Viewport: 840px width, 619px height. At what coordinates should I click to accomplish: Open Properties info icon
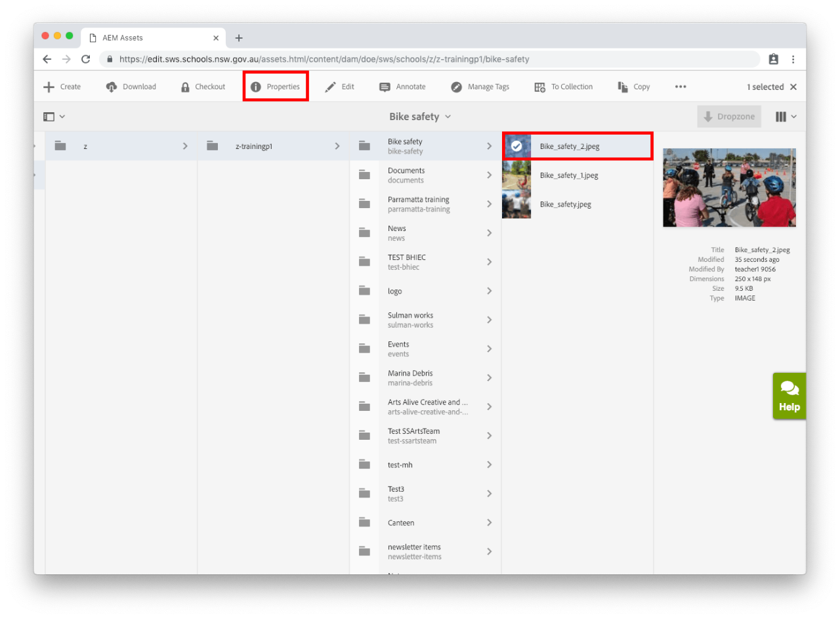[256, 87]
